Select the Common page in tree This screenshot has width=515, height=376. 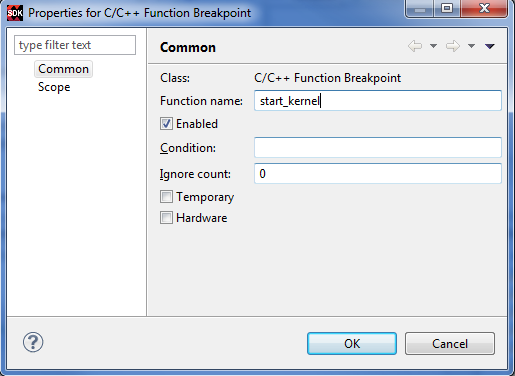(x=63, y=69)
